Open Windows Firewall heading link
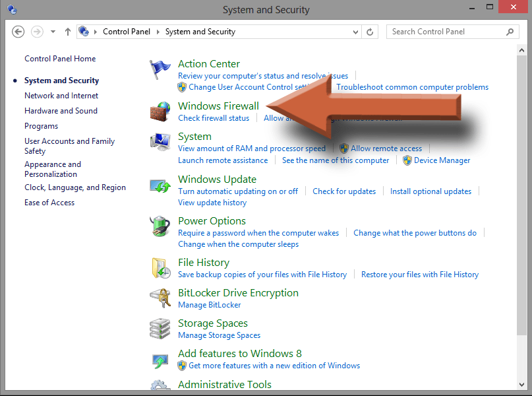The width and height of the screenshot is (532, 396). 218,106
